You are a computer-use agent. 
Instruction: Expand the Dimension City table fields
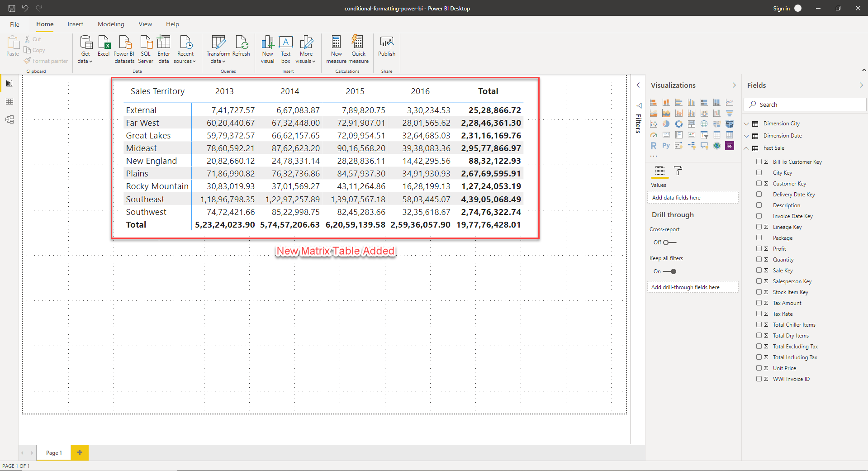coord(746,123)
